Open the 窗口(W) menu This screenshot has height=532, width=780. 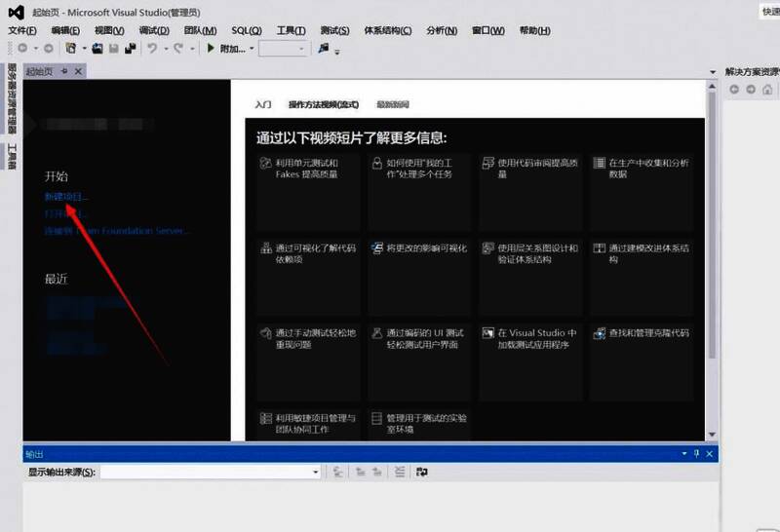pos(488,31)
